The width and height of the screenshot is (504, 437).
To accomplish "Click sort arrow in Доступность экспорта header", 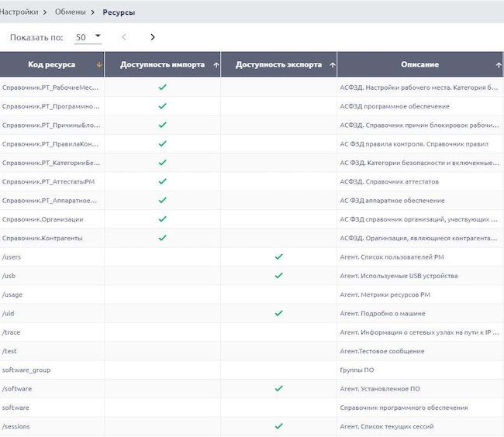I will (x=332, y=65).
